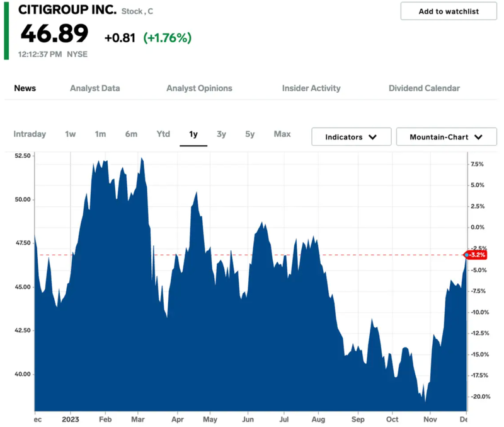Screen dimensions: 504x427
Task: Click the Nov x-axis label
Action: pos(430,419)
